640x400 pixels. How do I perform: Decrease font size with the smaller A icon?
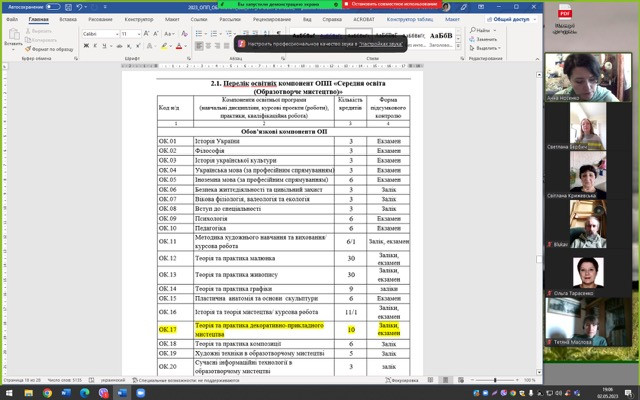(x=156, y=34)
